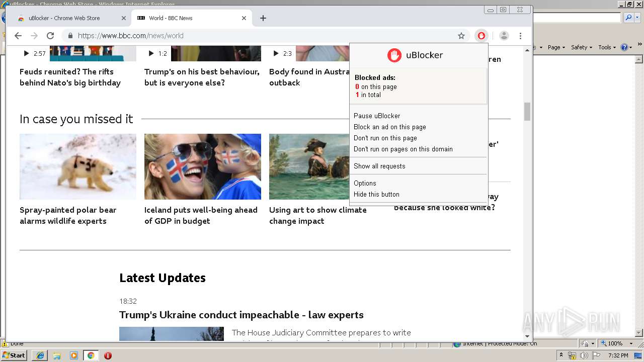644x362 pixels.
Task: Open spray-painted polar bear photo
Action: [x=78, y=166]
